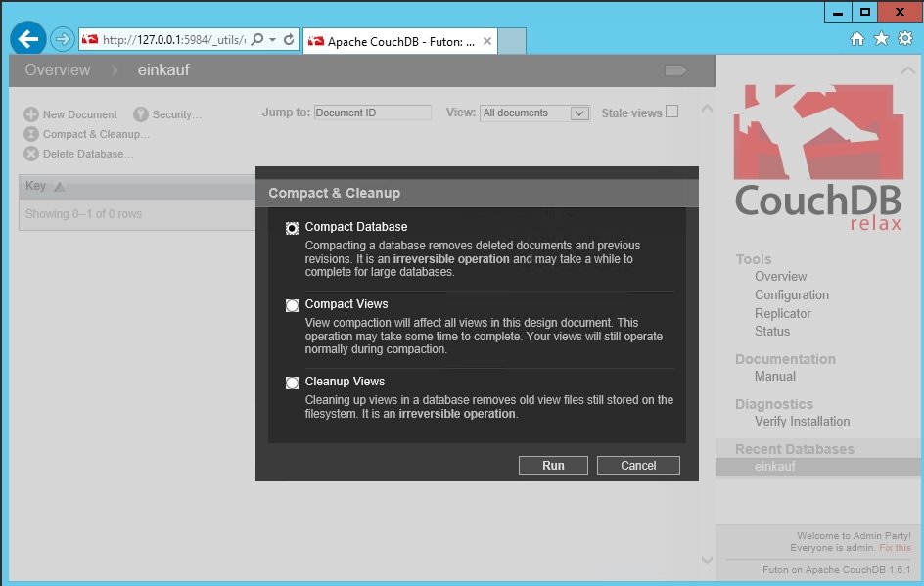Screen dimensions: 924x586
Task: Toggle the Stale views checkbox
Action: [671, 112]
